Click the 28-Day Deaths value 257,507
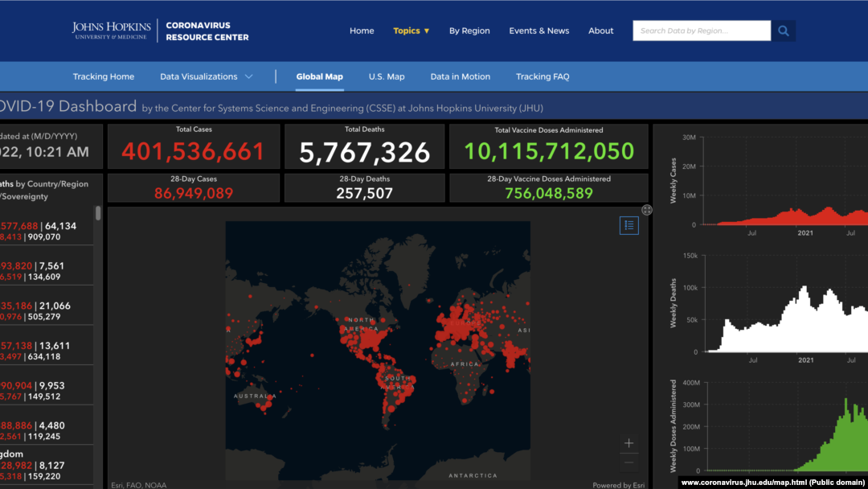This screenshot has height=489, width=868. pyautogui.click(x=364, y=193)
